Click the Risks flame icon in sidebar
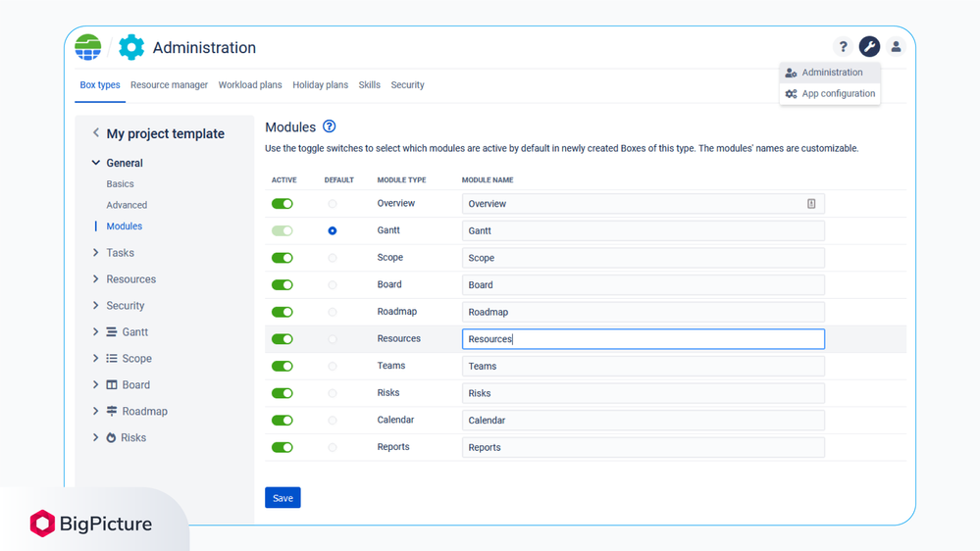Viewport: 980px width, 551px height. (x=111, y=437)
